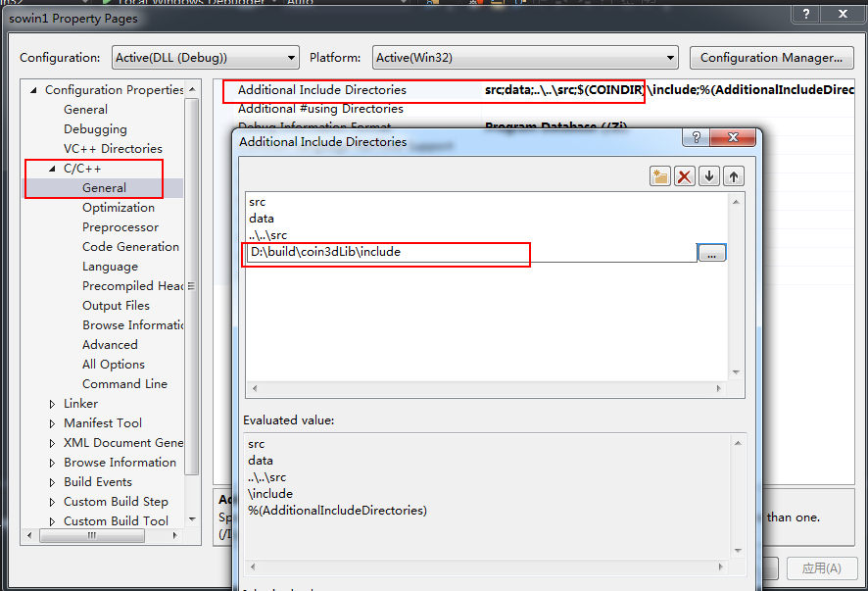Expand the Linker tree node

click(53, 404)
